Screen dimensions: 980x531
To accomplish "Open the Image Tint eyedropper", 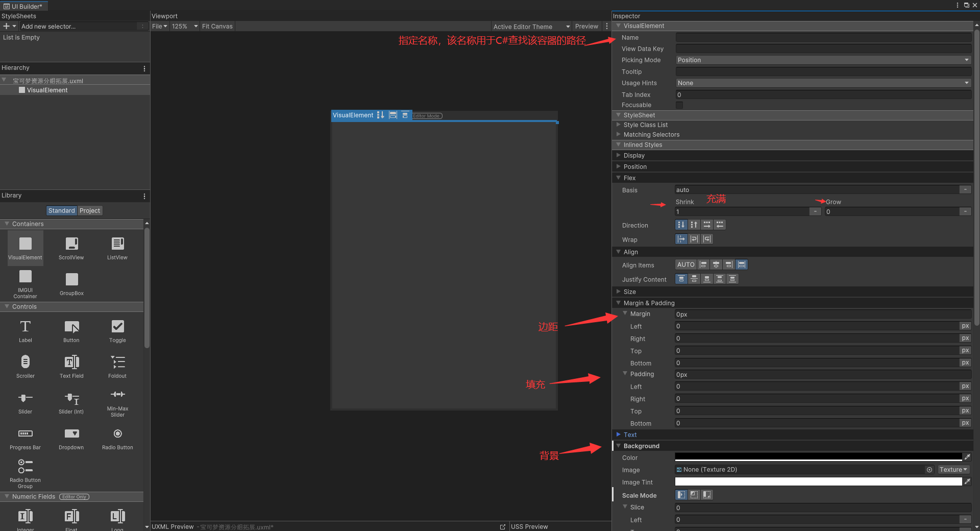I will (x=967, y=481).
